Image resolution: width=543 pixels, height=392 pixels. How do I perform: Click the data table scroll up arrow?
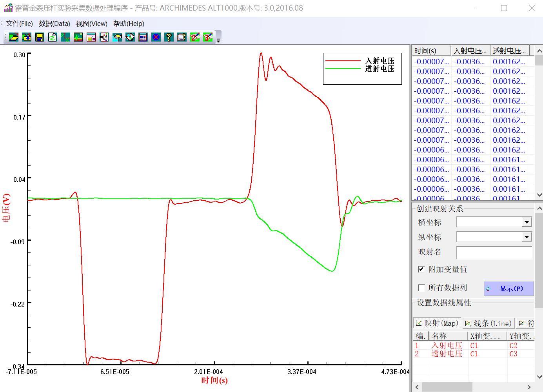(x=539, y=51)
